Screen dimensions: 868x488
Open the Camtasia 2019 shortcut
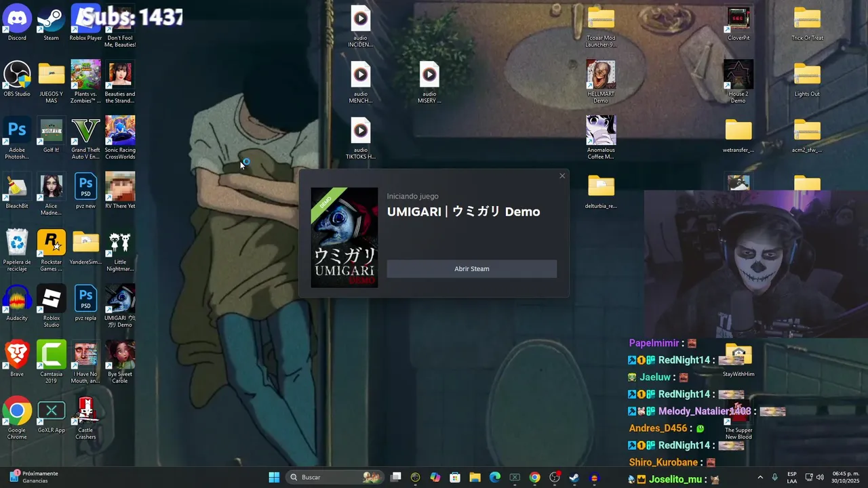click(52, 363)
